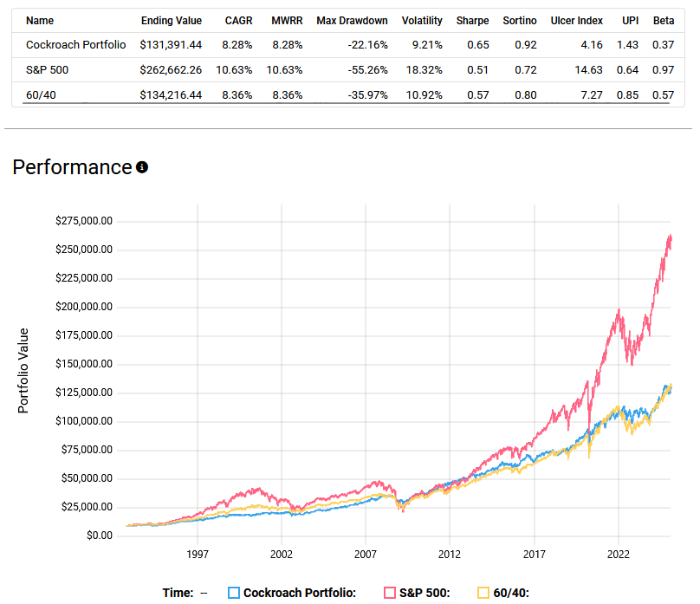The height and width of the screenshot is (604, 700).
Task: Click S&P 500 CAGR 10.63% cell
Action: point(235,70)
